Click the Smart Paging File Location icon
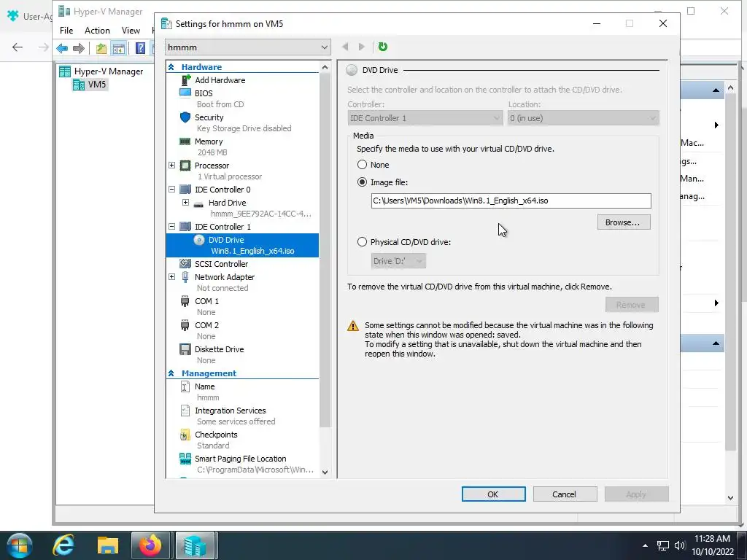This screenshot has height=560, width=747. click(x=185, y=459)
